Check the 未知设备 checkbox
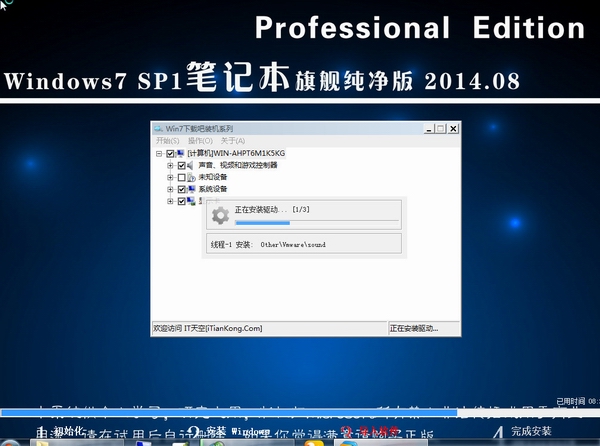Screen dimensions: 600x446 [x=182, y=177]
